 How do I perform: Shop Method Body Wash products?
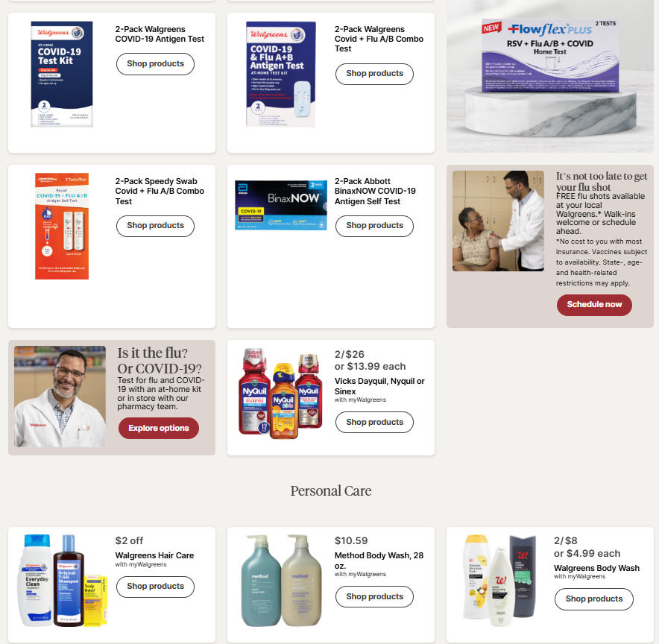click(x=374, y=596)
